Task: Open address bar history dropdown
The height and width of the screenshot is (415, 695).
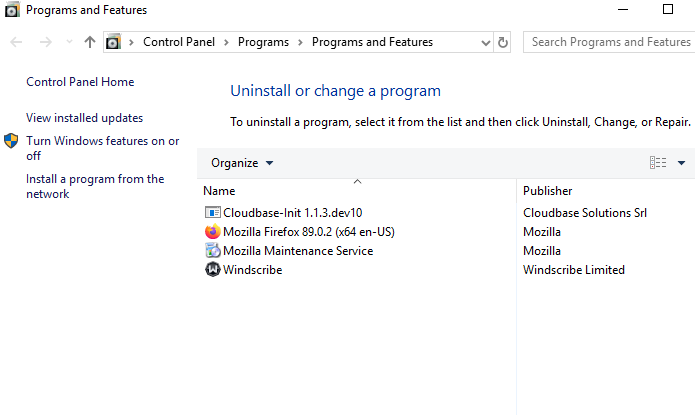Action: 486,43
